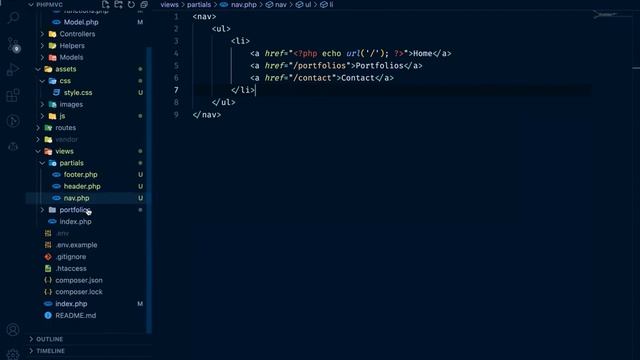Click the views breadcrumb segment

click(169, 4)
